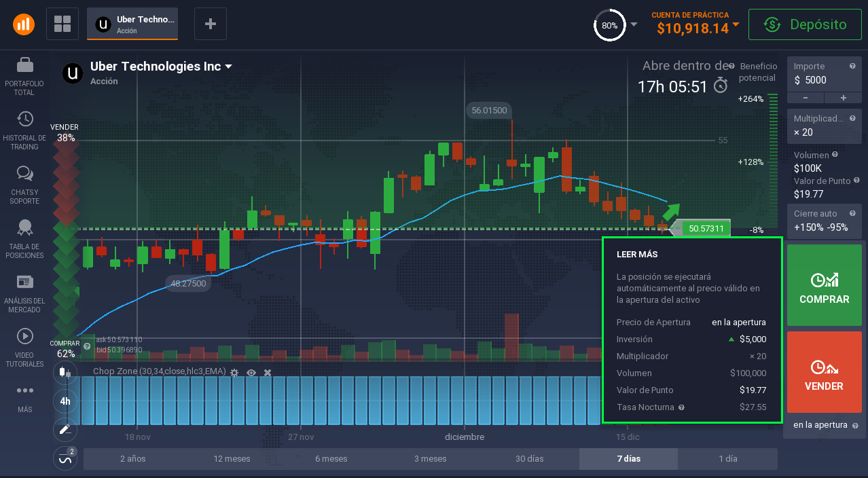The height and width of the screenshot is (478, 868).
Task: Open Video Tutoriales in the sidebar
Action: pos(24,348)
